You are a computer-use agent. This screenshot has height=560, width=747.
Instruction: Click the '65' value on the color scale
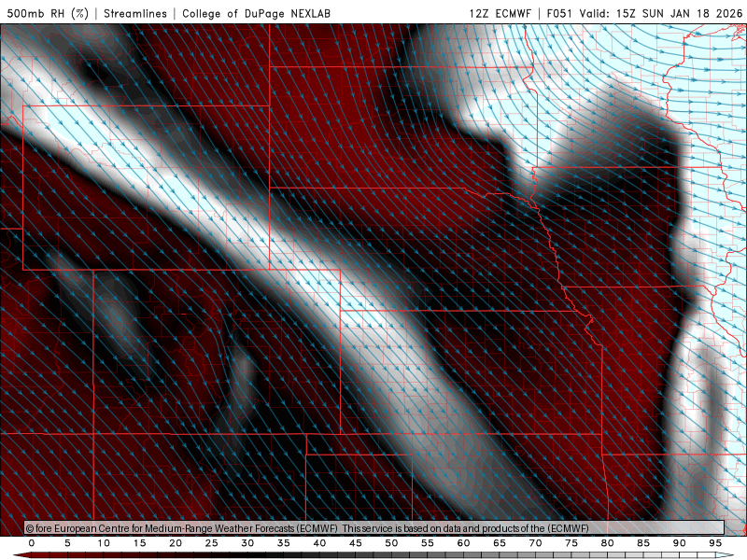pyautogui.click(x=500, y=543)
